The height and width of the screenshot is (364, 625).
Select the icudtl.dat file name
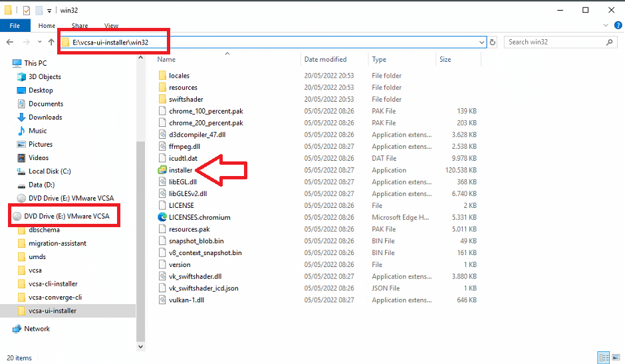point(183,158)
